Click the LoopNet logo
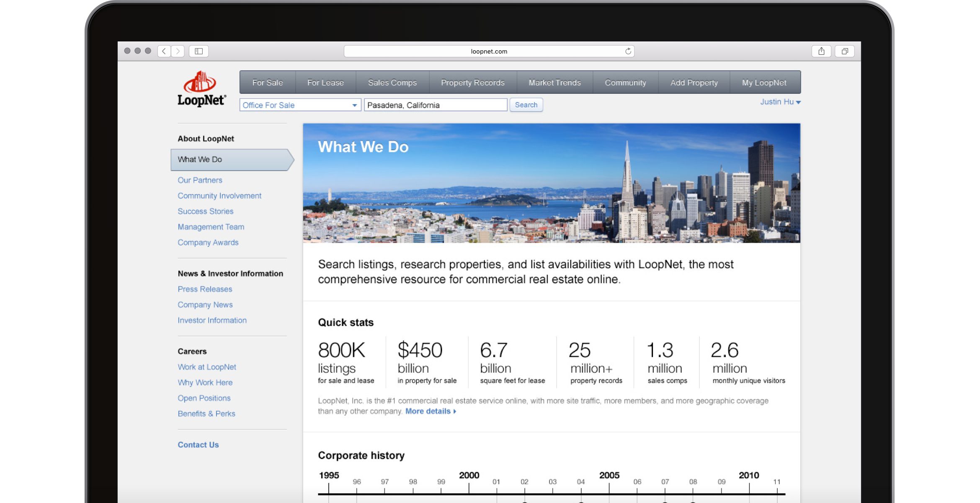 tap(201, 89)
